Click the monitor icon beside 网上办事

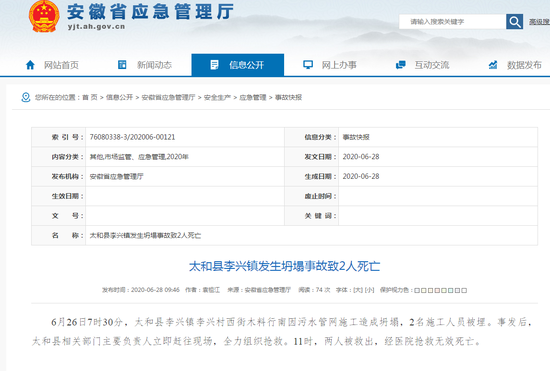click(308, 65)
